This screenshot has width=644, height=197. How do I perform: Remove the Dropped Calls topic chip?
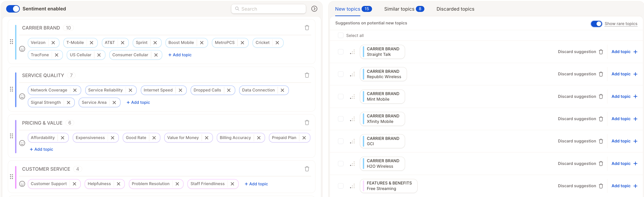pyautogui.click(x=229, y=90)
